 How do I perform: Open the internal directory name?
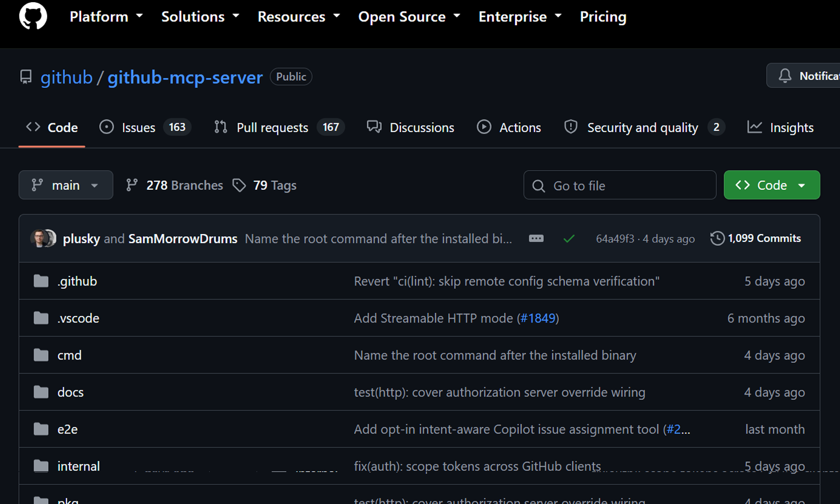pos(78,466)
